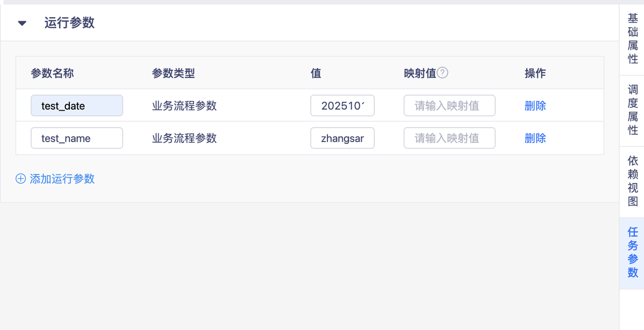
Task: Click the plus circle icon for adding parameters
Action: pos(21,179)
